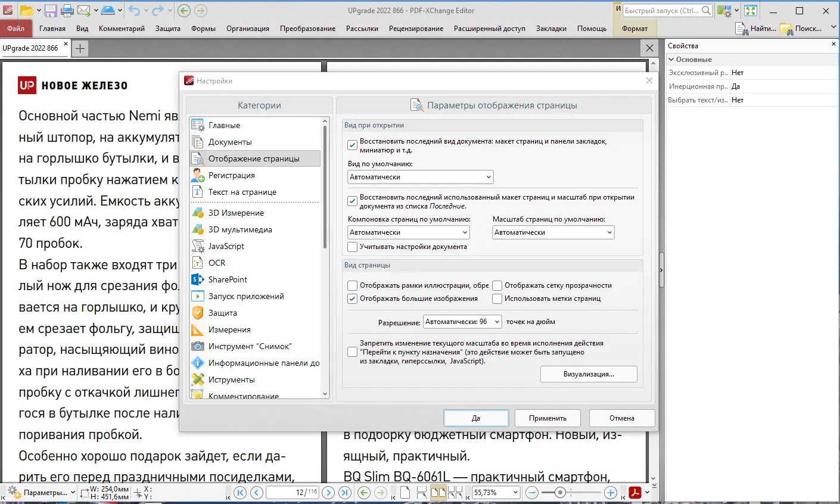Open Компоновка страниц по умолчанию dropdown
This screenshot has width=840, height=504.
click(409, 232)
